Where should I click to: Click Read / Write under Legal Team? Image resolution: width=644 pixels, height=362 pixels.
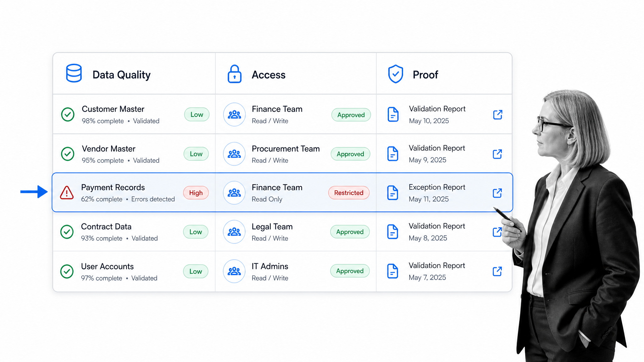click(x=270, y=239)
